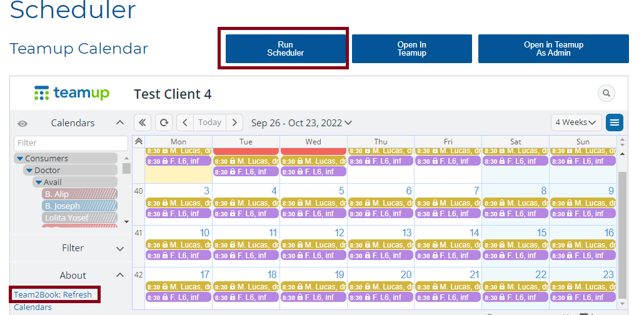This screenshot has height=315, width=644.
Task: Select week number 41
Action: coord(138,233)
